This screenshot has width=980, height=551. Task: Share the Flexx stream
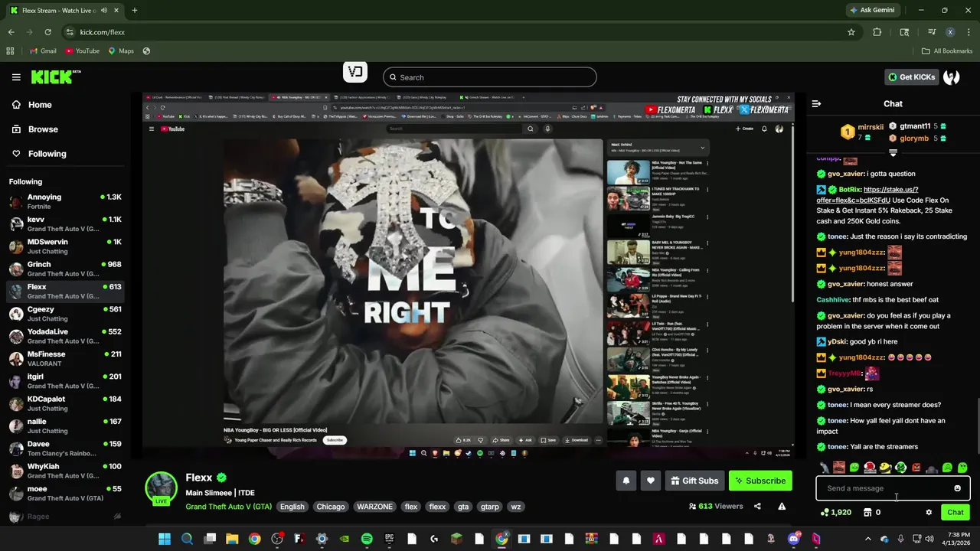tap(757, 506)
